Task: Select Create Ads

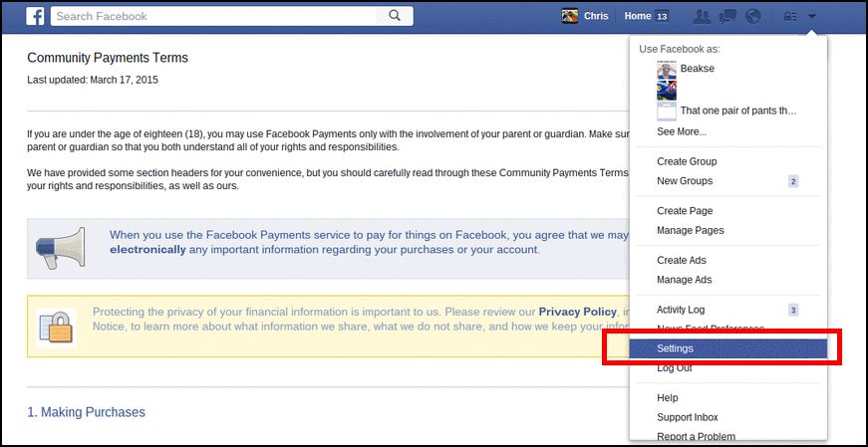Action: coord(682,260)
